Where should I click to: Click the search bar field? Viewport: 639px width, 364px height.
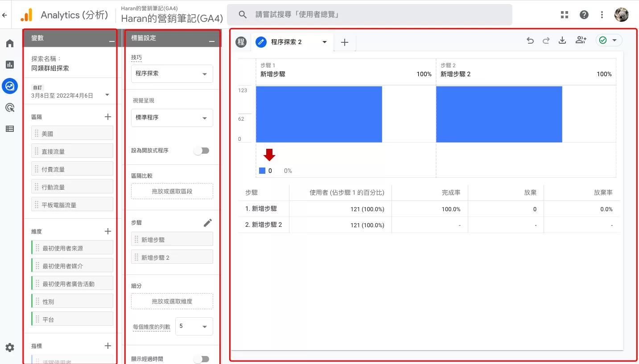click(x=370, y=15)
